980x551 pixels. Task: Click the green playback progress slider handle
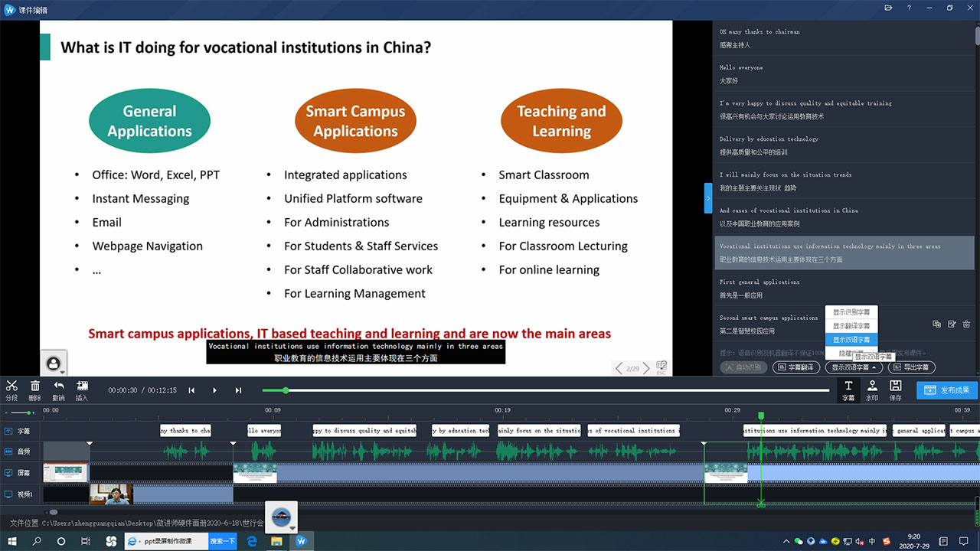pos(286,390)
